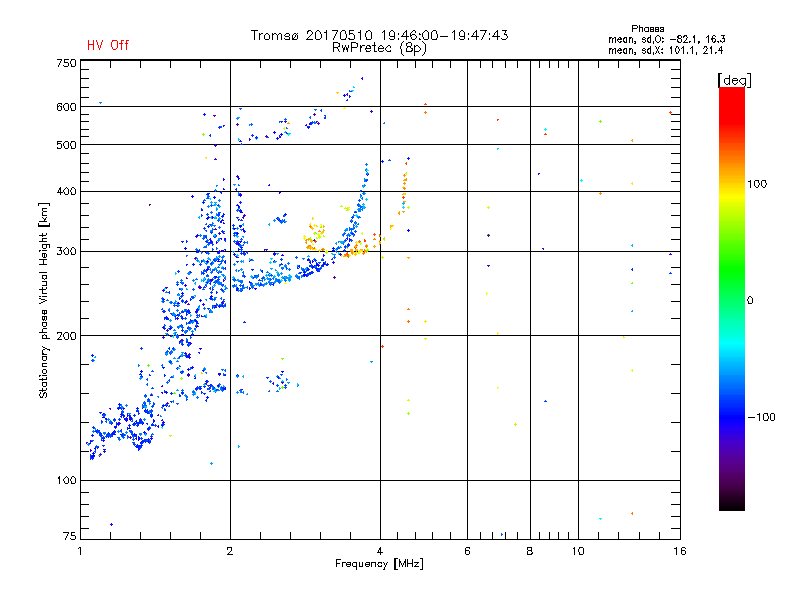
Task: Click x-axis tick label '1'
Action: pos(80,551)
